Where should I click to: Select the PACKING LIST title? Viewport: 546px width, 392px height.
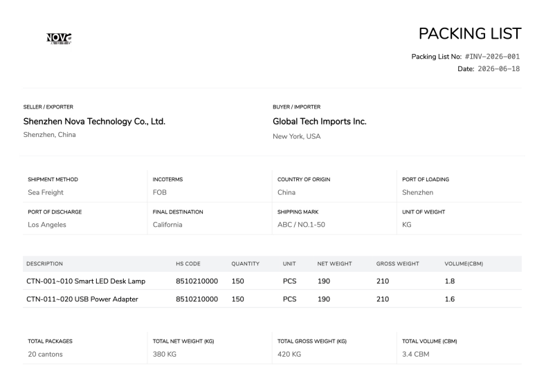point(470,34)
